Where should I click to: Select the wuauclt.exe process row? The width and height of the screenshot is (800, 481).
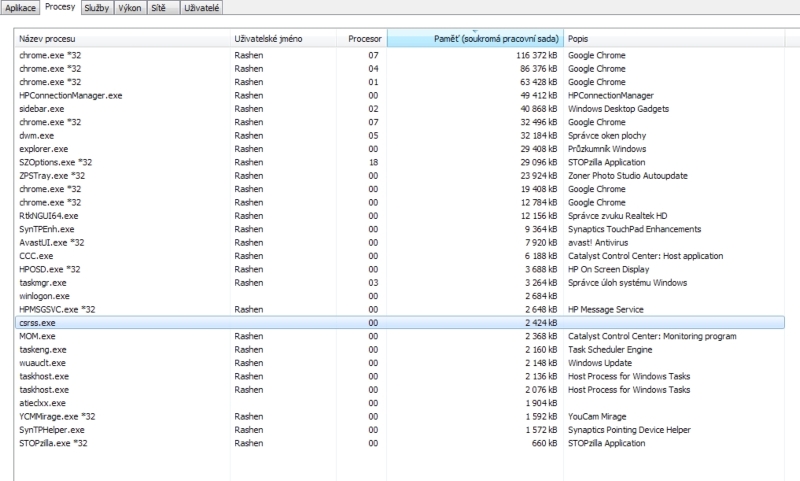coord(43,362)
